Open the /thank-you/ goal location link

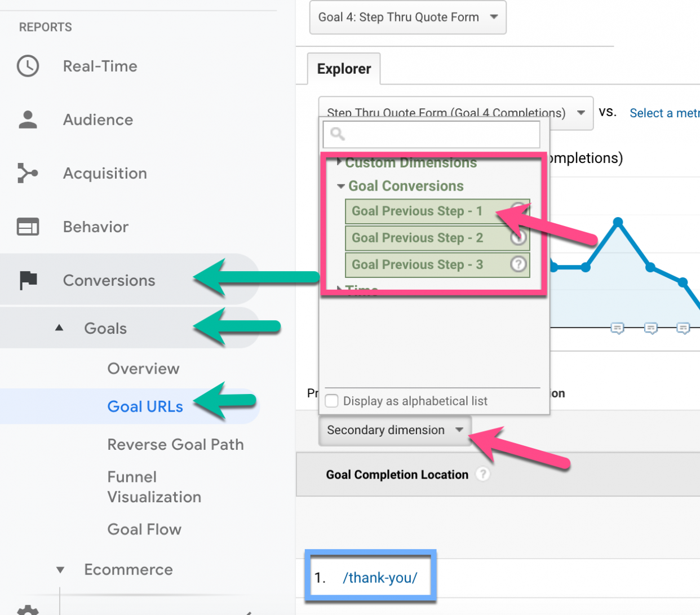[380, 578]
